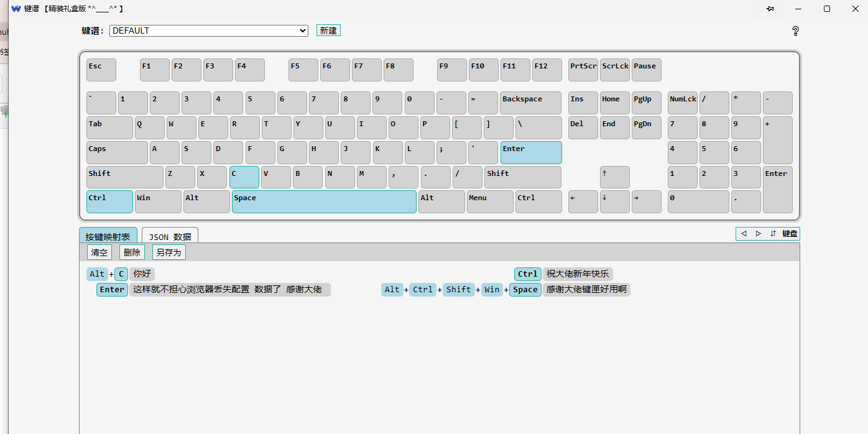The width and height of the screenshot is (868, 434).
Task: Toggle the highlighted Space key on the keyboard
Action: (323, 201)
